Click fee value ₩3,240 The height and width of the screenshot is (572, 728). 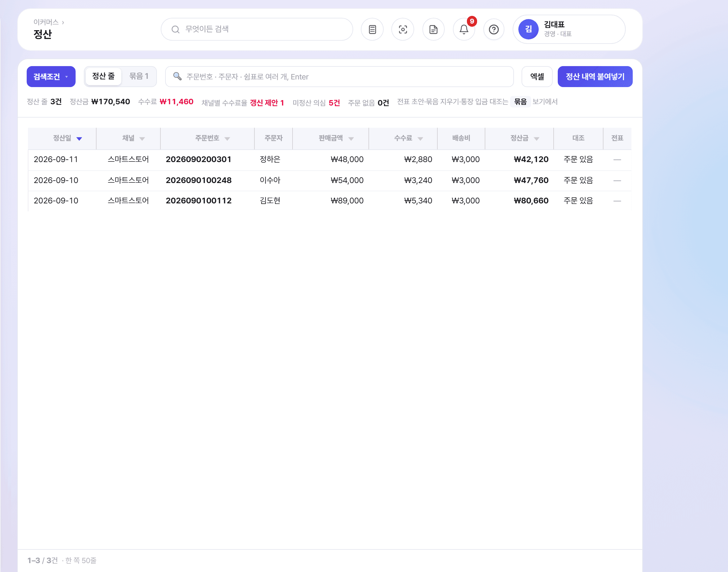coord(418,180)
